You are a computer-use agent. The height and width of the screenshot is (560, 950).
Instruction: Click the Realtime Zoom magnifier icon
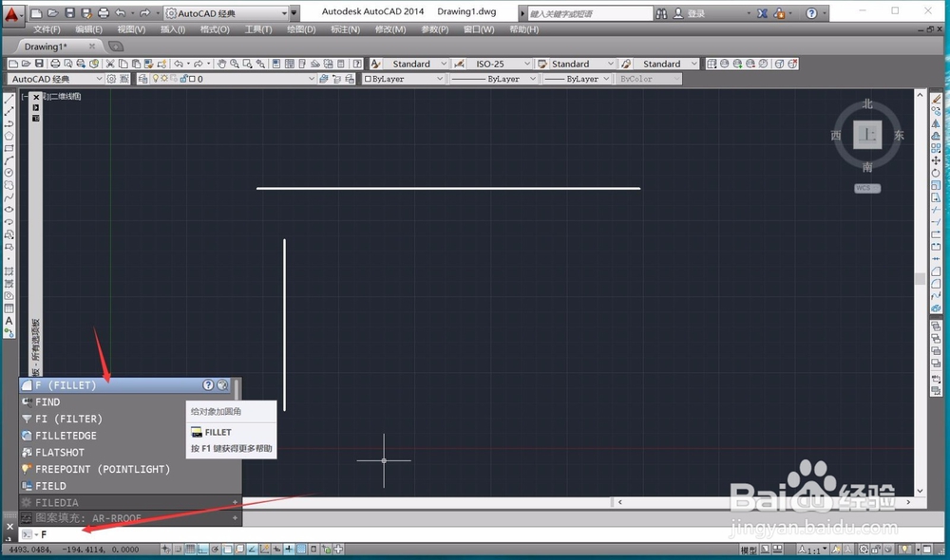[x=235, y=64]
